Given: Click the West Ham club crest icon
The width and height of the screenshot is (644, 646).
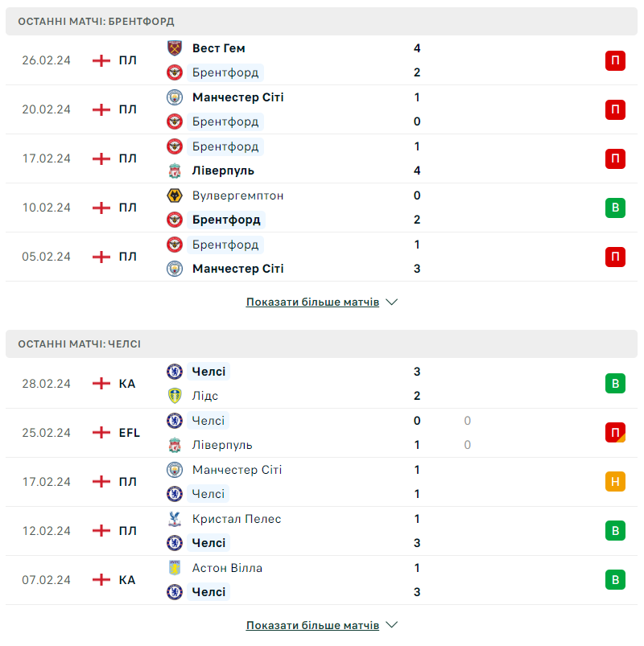Looking at the screenshot, I should pos(175,48).
